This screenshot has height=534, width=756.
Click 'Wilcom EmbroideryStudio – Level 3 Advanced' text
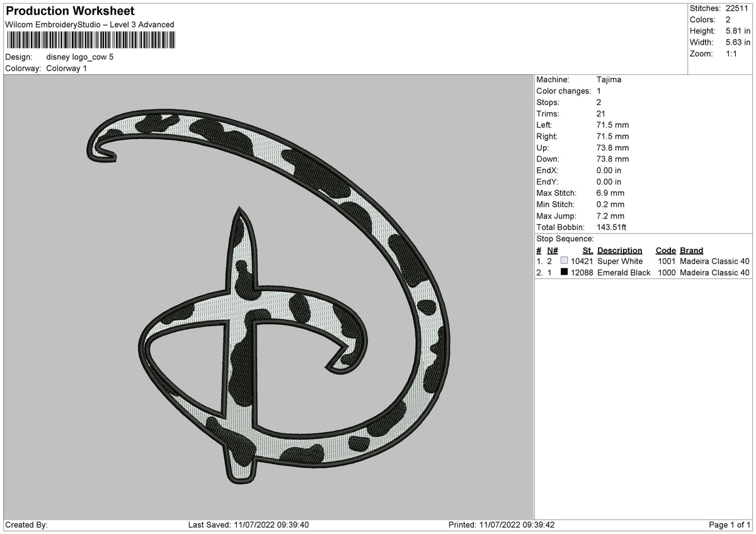(89, 25)
